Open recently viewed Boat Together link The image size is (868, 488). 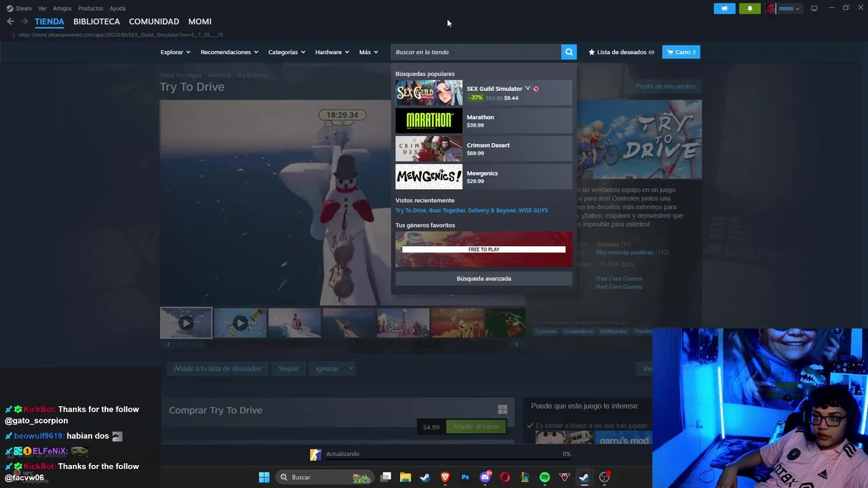(x=448, y=211)
